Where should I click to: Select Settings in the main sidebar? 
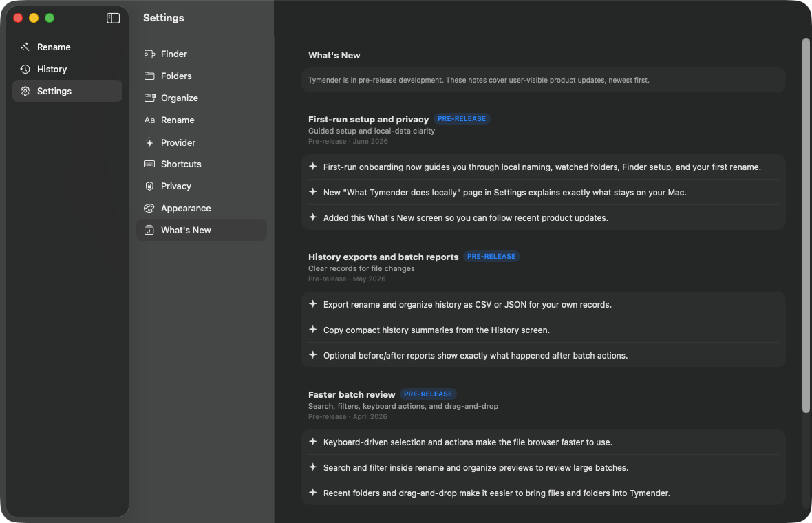67,91
